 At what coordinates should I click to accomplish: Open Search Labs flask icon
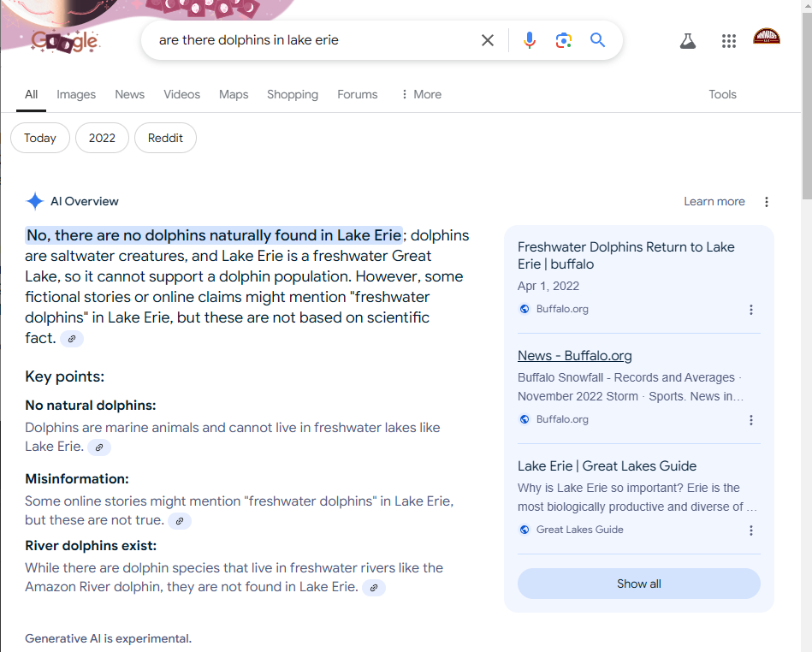tap(688, 41)
